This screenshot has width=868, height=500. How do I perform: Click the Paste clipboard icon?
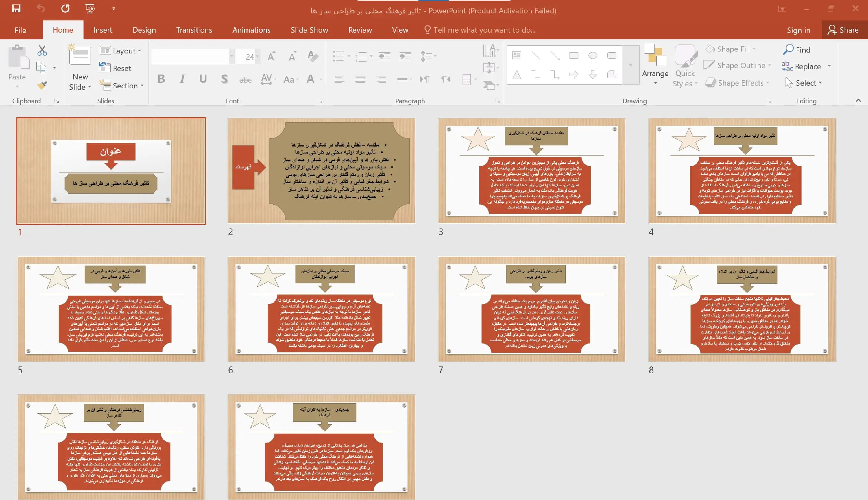(19, 57)
